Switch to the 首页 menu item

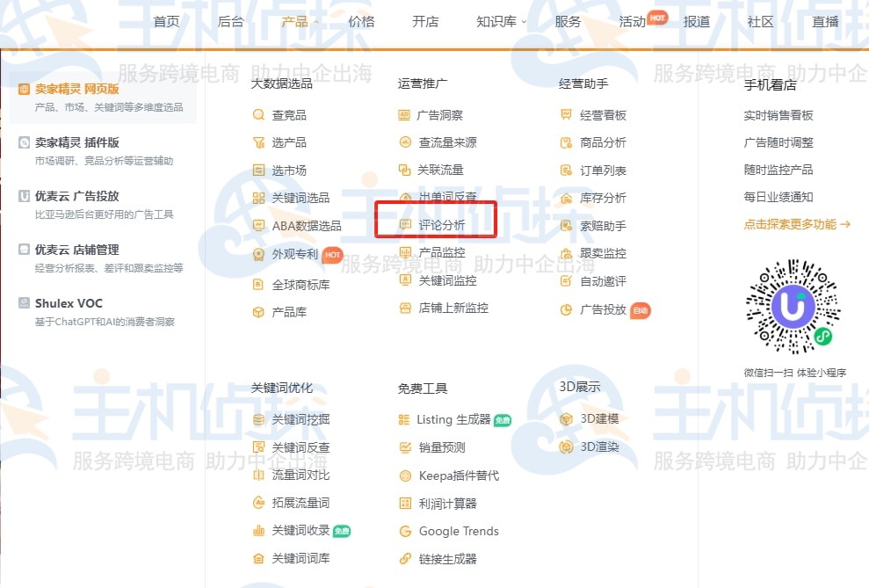click(x=166, y=22)
